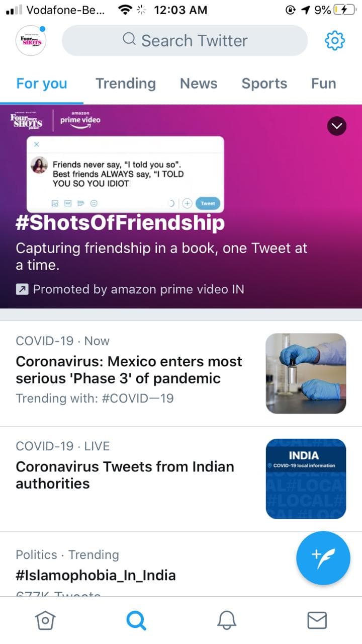
Task: Select the For you tab
Action: point(42,84)
